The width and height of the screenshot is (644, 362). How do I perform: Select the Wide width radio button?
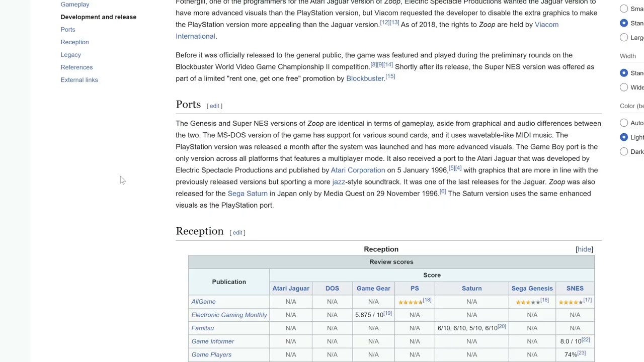pyautogui.click(x=624, y=87)
